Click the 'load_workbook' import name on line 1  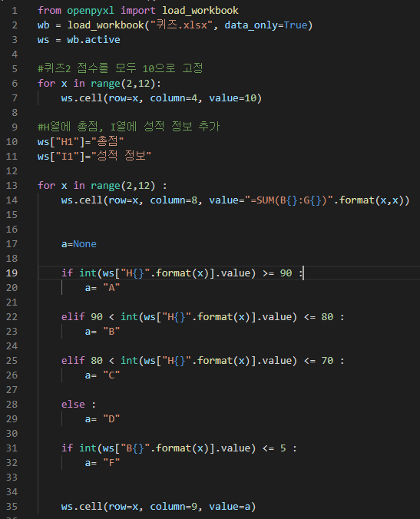[200, 11]
